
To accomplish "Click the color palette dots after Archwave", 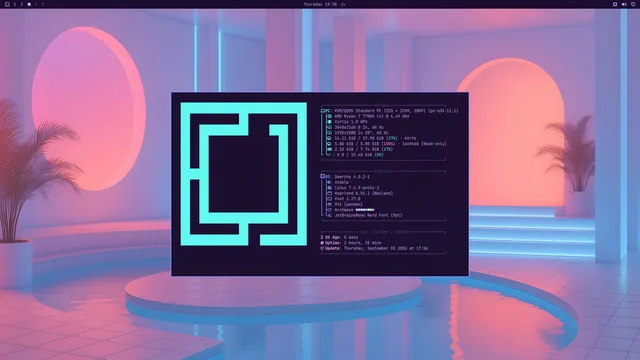I will click(x=365, y=210).
